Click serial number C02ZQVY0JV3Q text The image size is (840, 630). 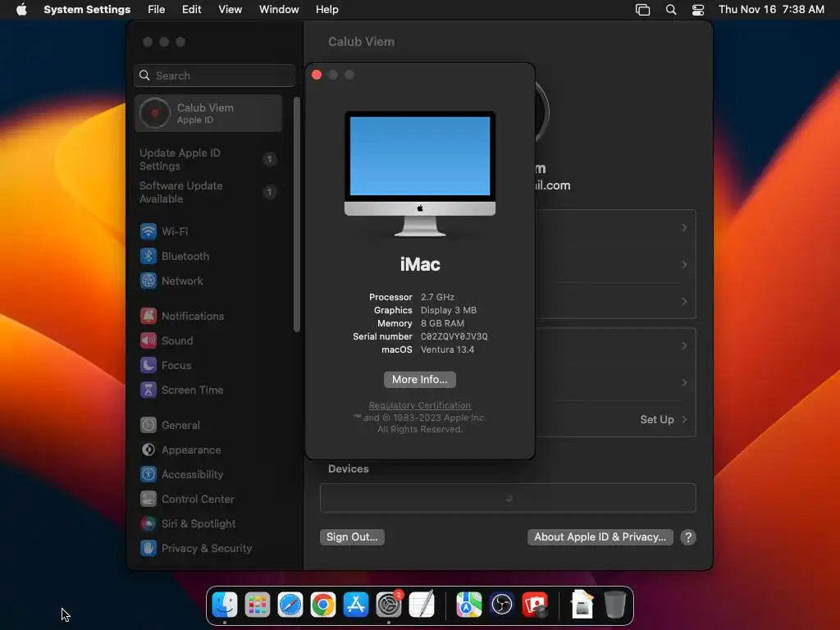click(x=454, y=336)
